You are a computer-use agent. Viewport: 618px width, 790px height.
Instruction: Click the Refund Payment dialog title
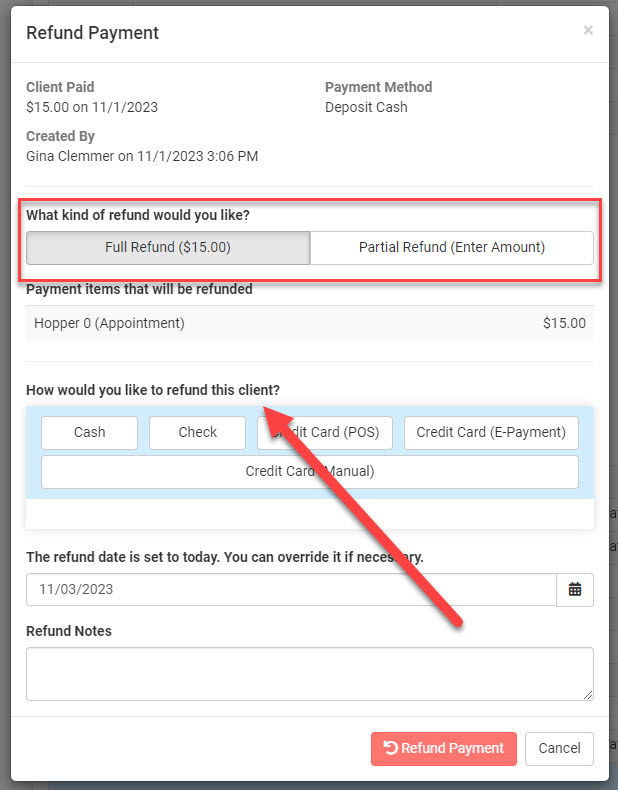click(92, 33)
